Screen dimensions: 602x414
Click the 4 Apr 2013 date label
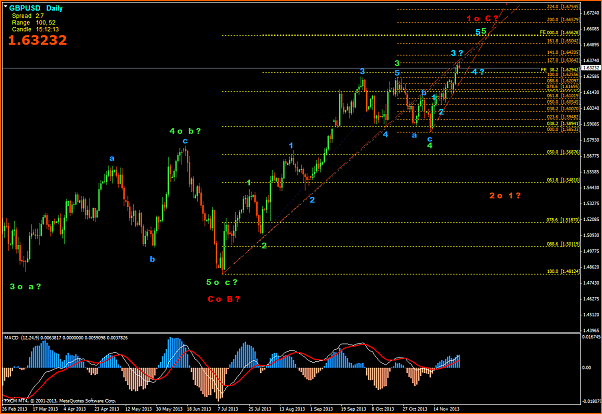(76, 409)
